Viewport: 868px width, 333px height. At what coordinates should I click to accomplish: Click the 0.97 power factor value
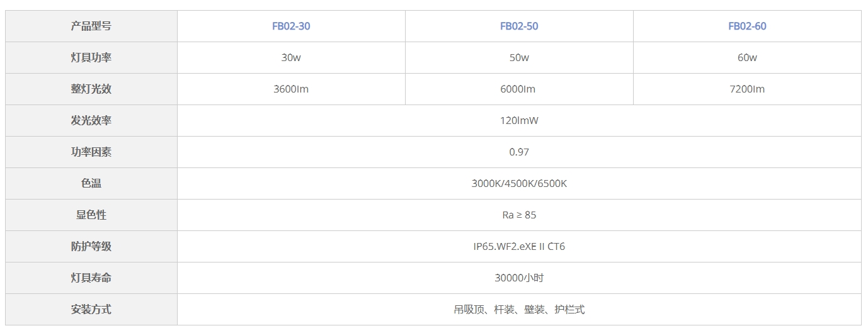[519, 152]
